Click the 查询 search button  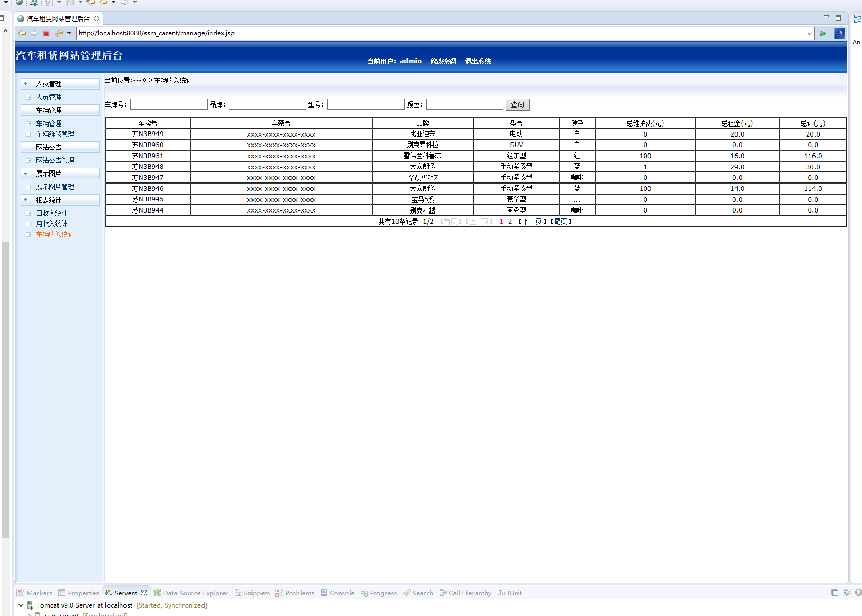click(517, 104)
